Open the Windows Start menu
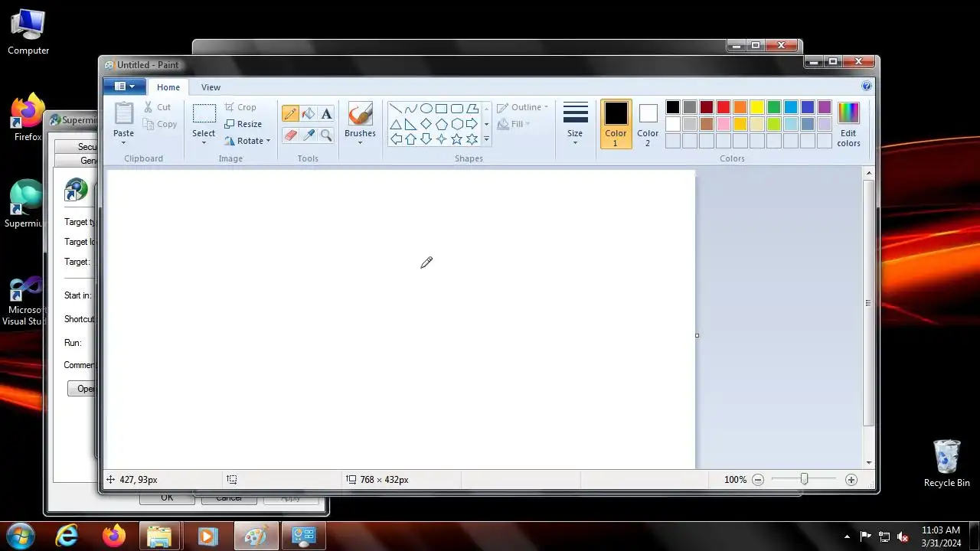The image size is (980, 551). click(x=20, y=536)
